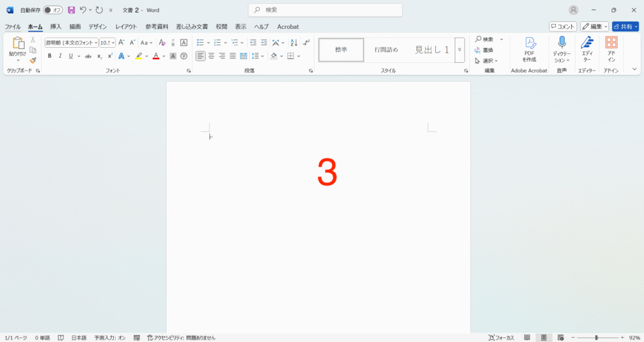Open the Aa change case dropdown
Screen dimensions: 644x342
[x=146, y=43]
